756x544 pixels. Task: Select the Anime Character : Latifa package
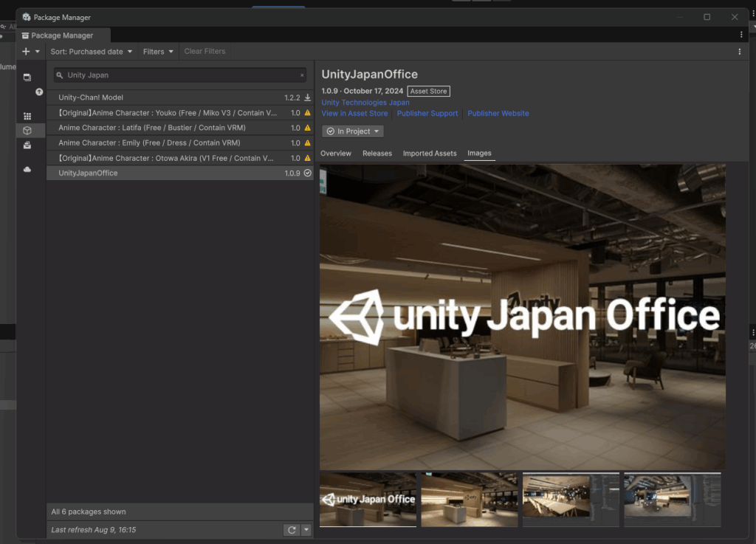(x=180, y=128)
